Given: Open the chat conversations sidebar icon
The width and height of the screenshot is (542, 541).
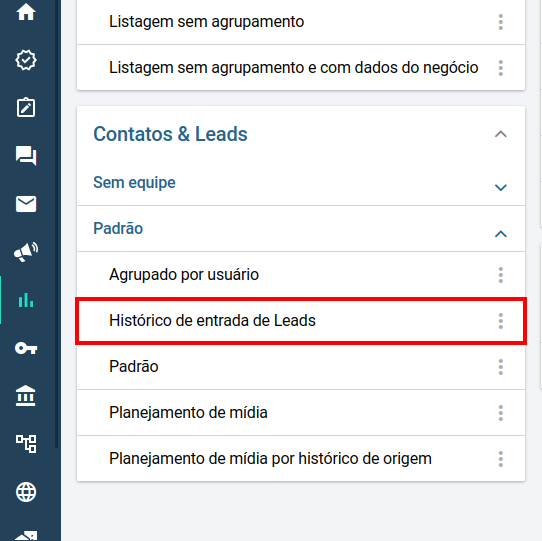Looking at the screenshot, I should click(x=26, y=156).
